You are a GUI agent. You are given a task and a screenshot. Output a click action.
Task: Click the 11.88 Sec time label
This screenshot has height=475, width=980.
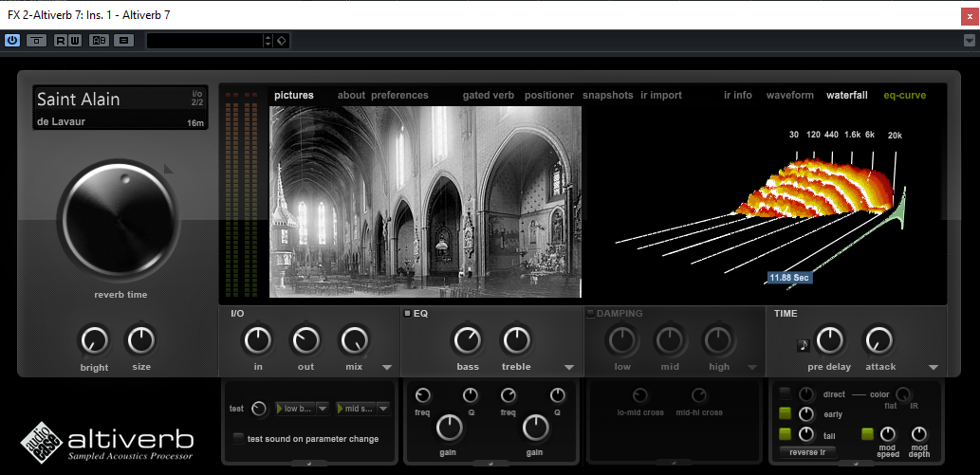coord(790,278)
